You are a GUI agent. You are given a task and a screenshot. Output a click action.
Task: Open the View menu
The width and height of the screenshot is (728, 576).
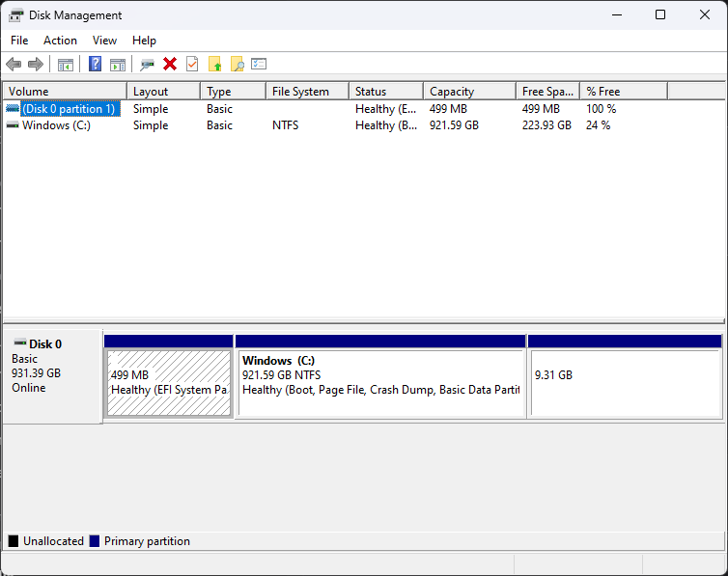pos(104,41)
